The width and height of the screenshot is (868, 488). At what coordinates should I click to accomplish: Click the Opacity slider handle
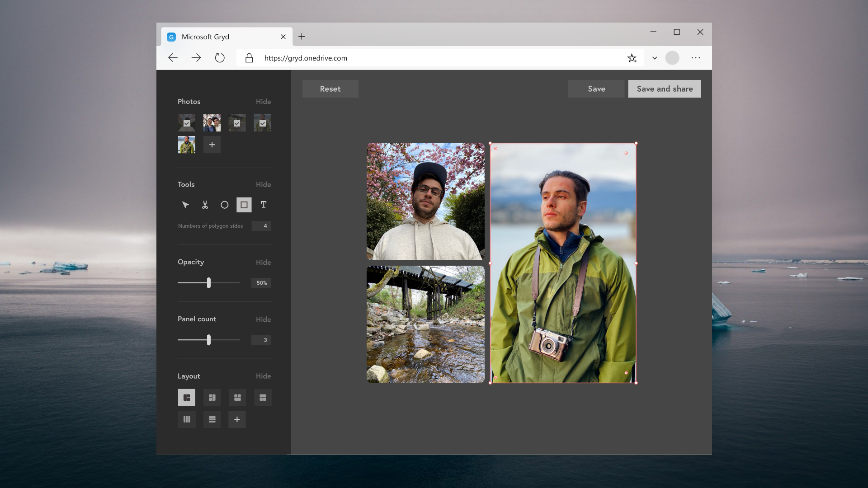[x=209, y=283]
